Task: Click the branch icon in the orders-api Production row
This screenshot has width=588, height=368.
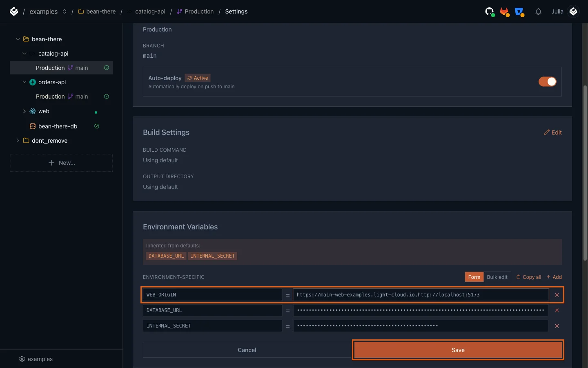Action: 71,96
